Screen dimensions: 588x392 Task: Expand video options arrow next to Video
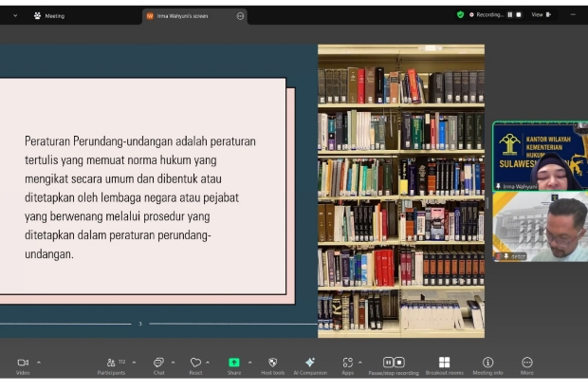[39, 363]
